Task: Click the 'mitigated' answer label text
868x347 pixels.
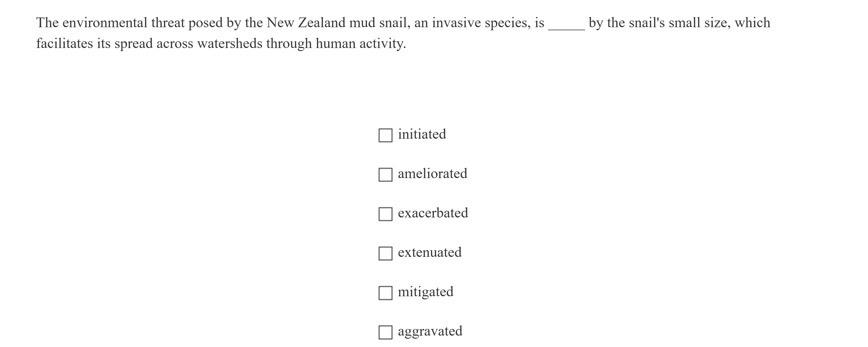Action: coord(425,292)
